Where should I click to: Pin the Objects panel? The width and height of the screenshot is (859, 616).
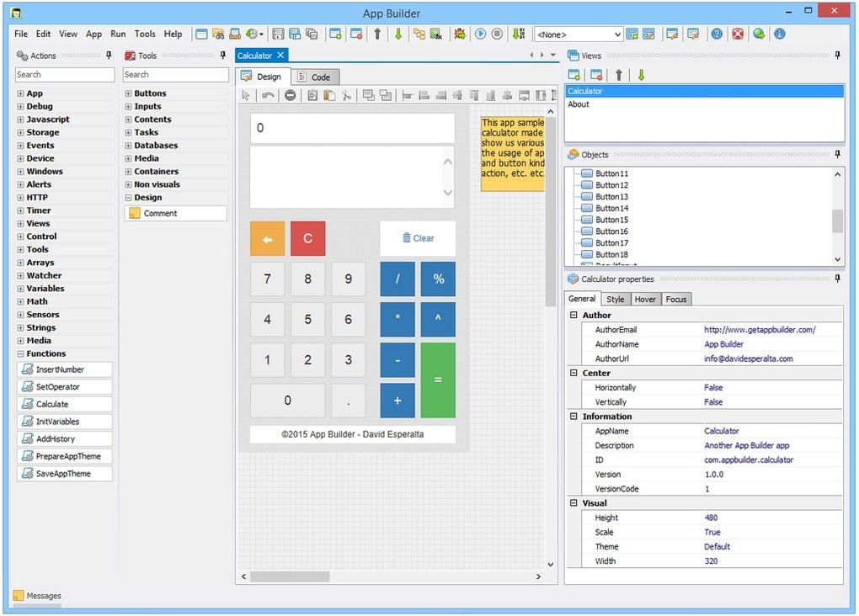(837, 155)
